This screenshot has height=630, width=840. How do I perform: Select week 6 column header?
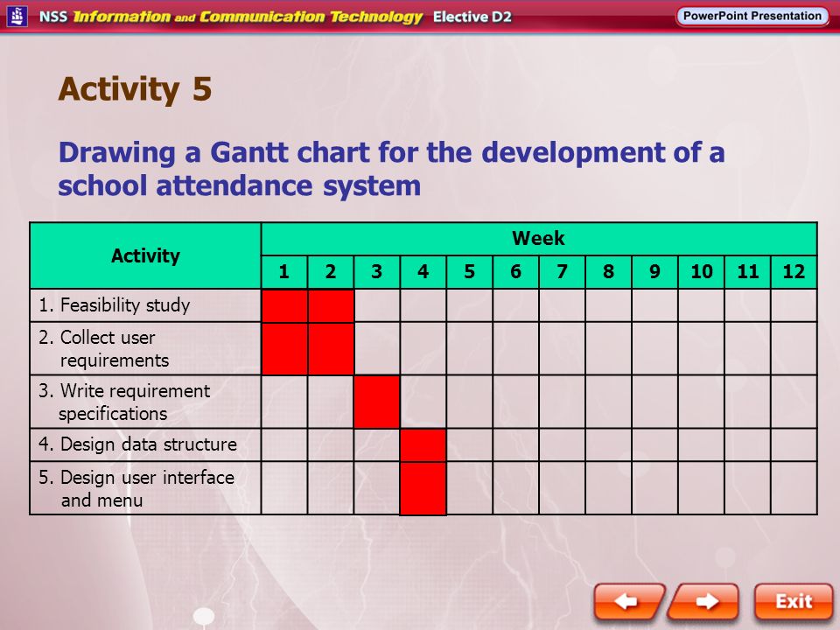[x=516, y=272]
